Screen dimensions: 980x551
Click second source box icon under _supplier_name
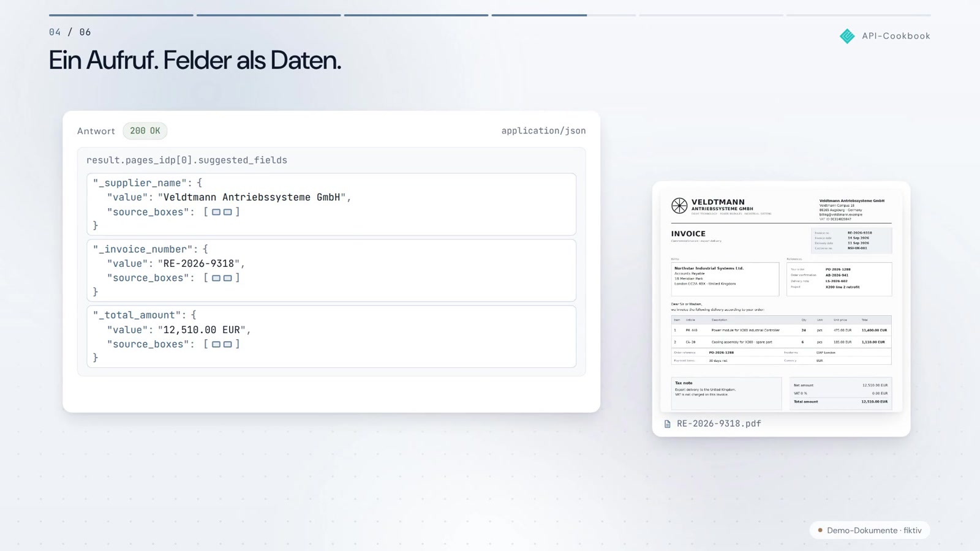(x=228, y=212)
